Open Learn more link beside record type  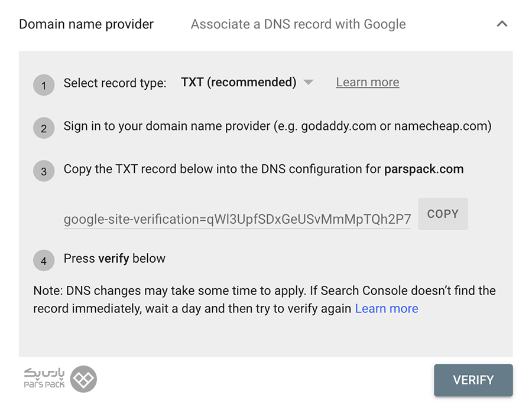coord(368,82)
